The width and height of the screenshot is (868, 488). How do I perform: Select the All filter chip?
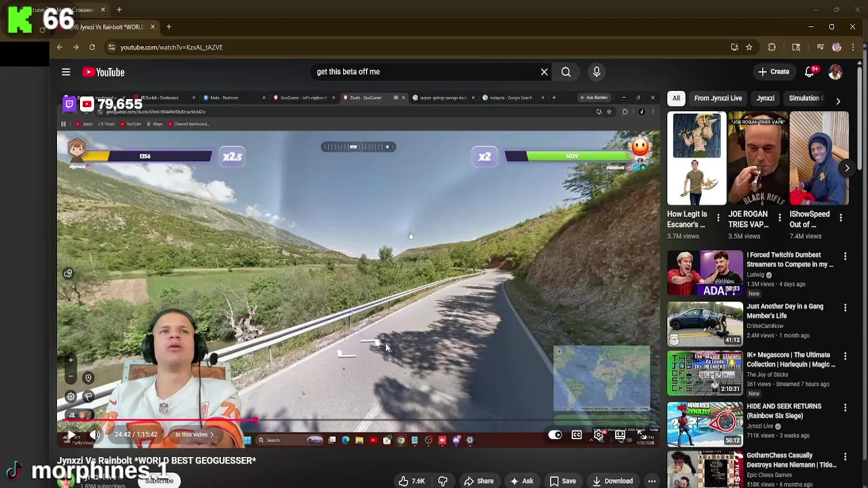(x=676, y=98)
